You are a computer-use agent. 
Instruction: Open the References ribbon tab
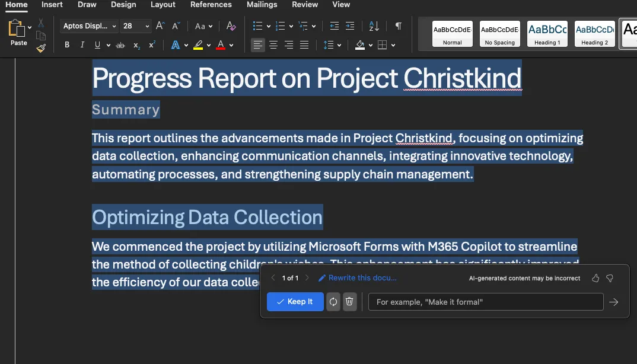[x=211, y=5]
